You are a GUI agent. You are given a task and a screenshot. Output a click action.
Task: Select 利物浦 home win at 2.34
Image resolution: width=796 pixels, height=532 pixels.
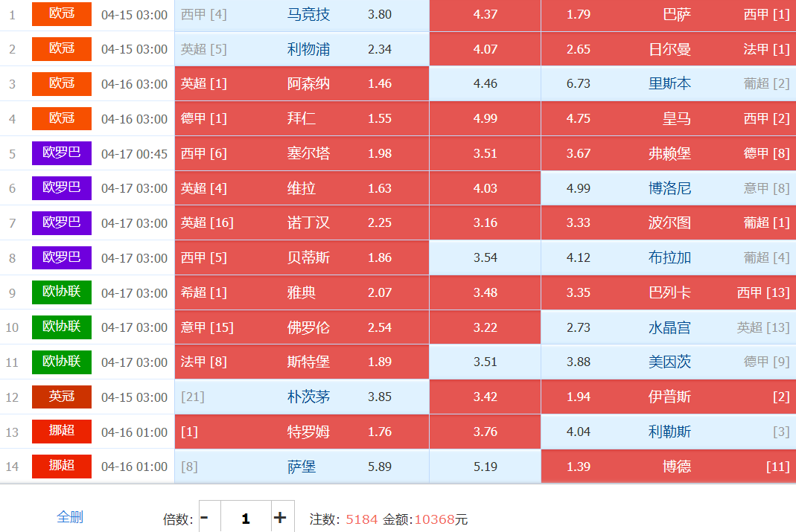coord(302,49)
